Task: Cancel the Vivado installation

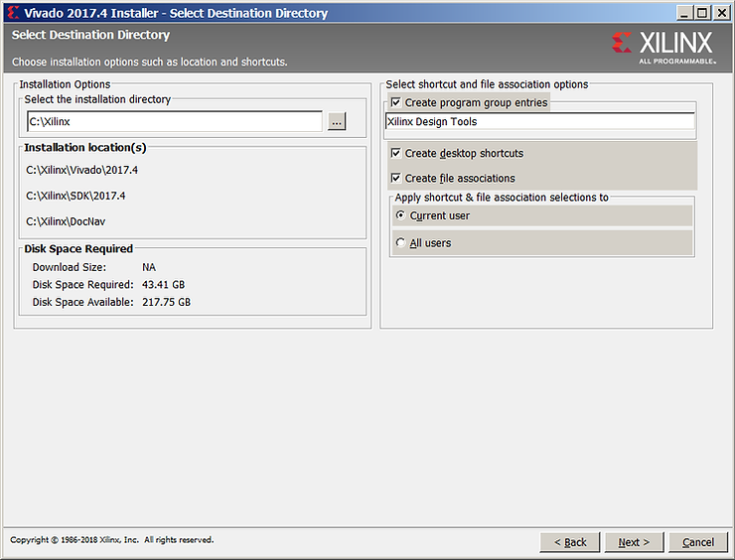Action: (698, 542)
